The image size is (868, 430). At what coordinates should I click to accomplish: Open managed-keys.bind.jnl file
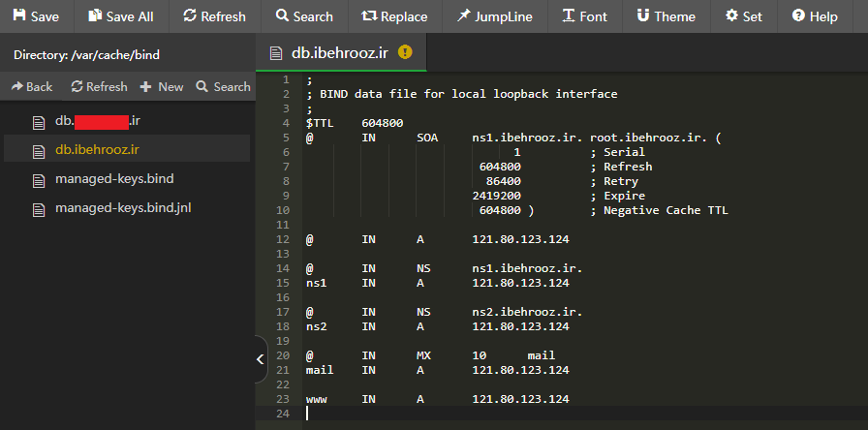124,207
